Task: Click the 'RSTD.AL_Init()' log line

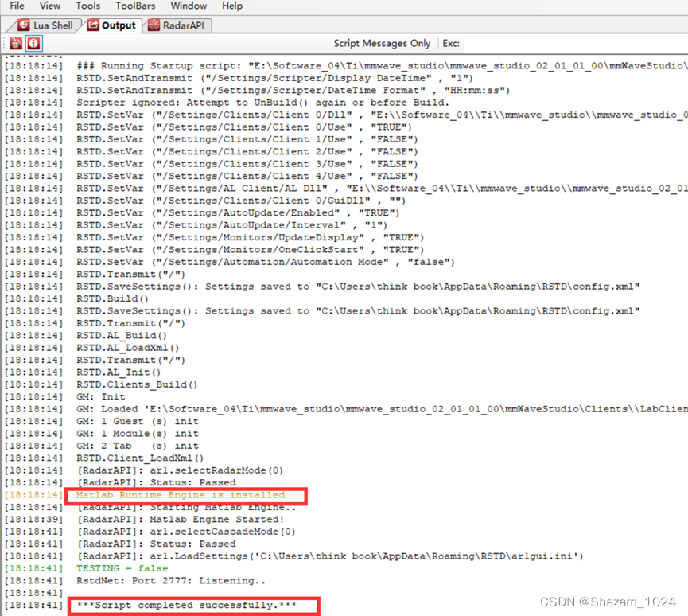Action: click(119, 372)
